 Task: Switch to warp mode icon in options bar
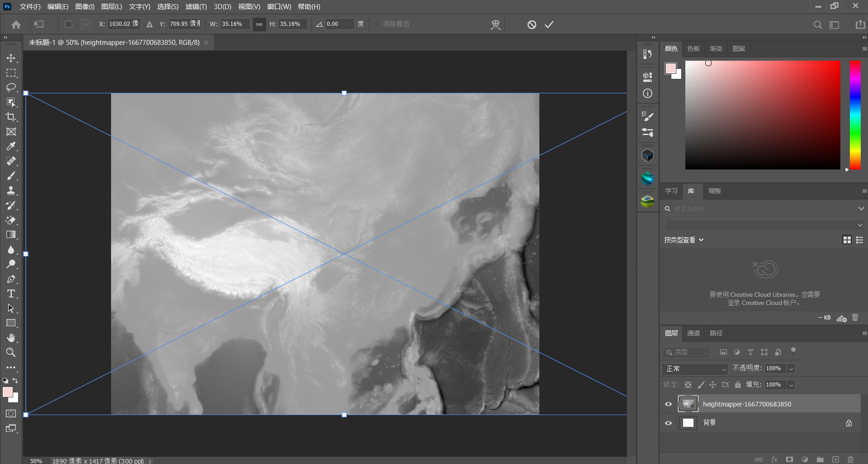click(495, 24)
